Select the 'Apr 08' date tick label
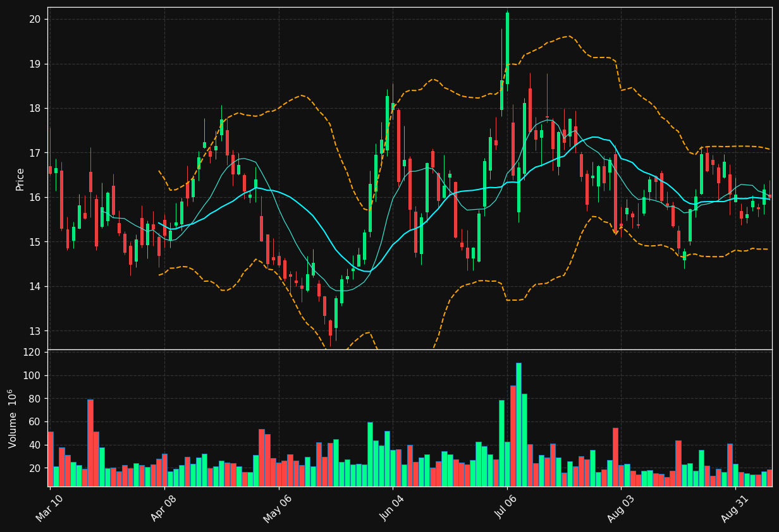Viewport: 779px width, 532px height. pos(164,509)
